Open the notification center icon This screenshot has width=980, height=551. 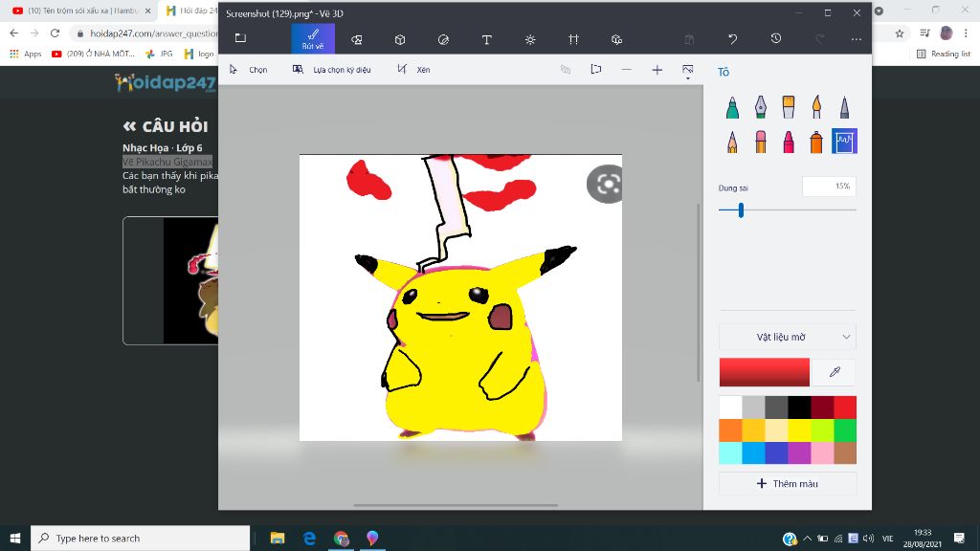[959, 538]
